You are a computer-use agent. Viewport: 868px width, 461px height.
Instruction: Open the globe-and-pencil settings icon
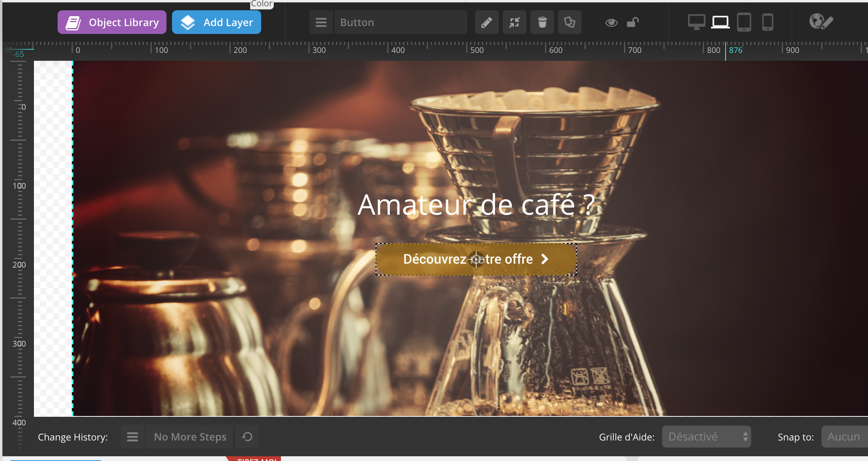(821, 22)
